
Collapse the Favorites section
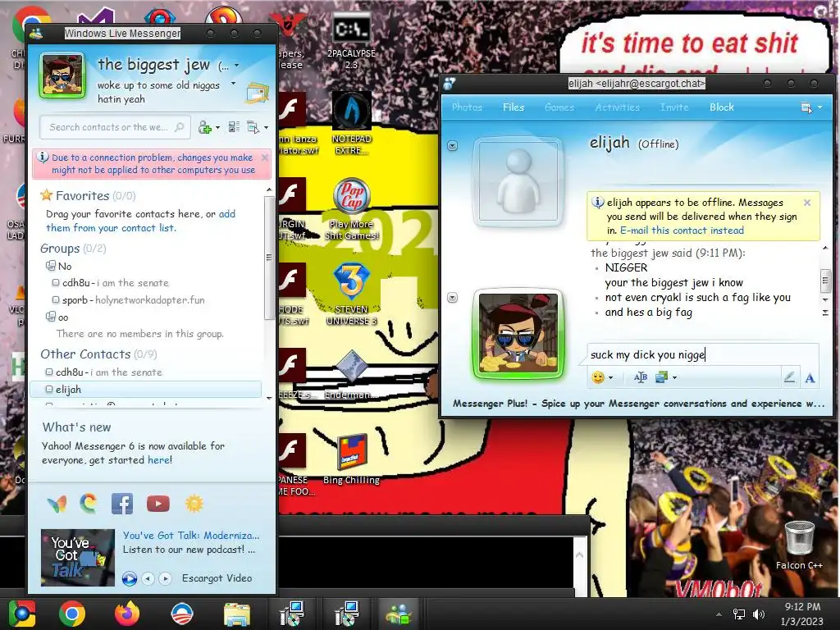pyautogui.click(x=83, y=195)
